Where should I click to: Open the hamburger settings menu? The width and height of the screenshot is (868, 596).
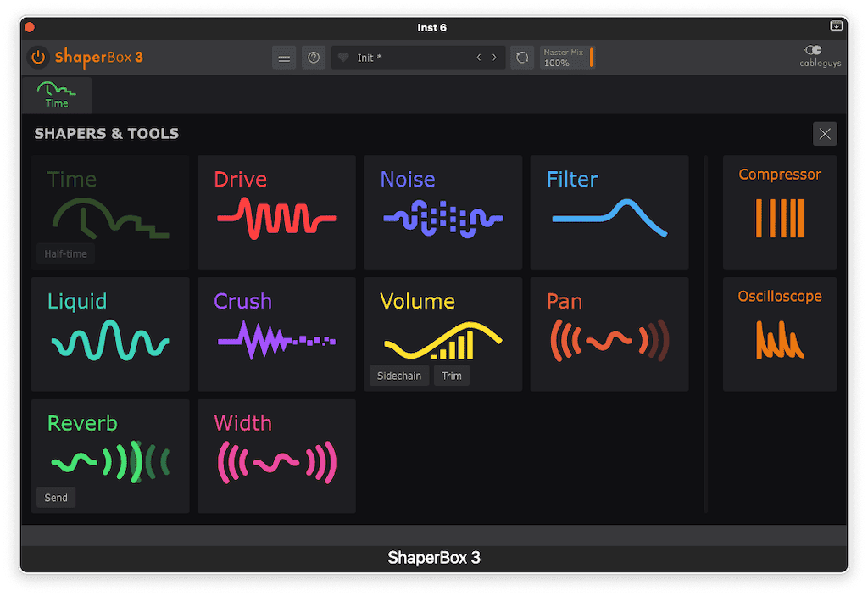(284, 57)
